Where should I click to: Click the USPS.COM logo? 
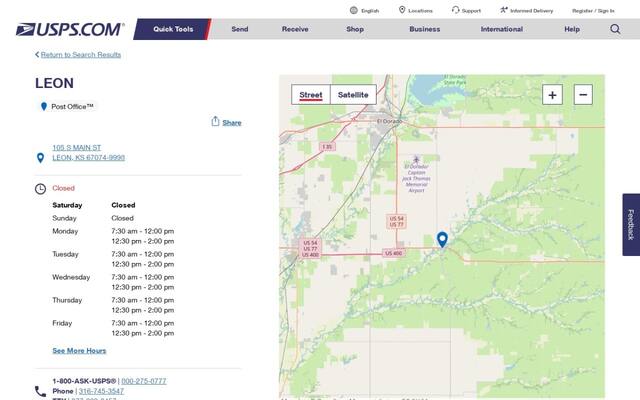[70, 29]
